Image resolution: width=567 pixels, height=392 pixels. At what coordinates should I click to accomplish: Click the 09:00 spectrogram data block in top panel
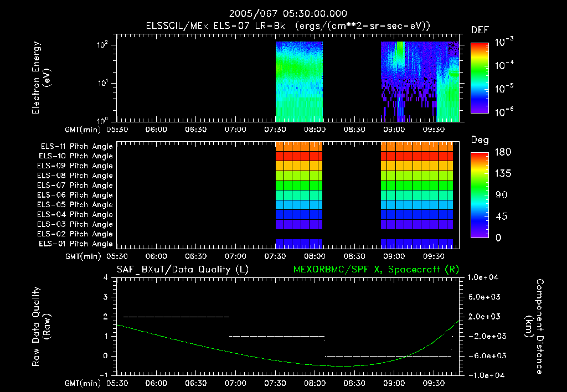[x=420, y=82]
